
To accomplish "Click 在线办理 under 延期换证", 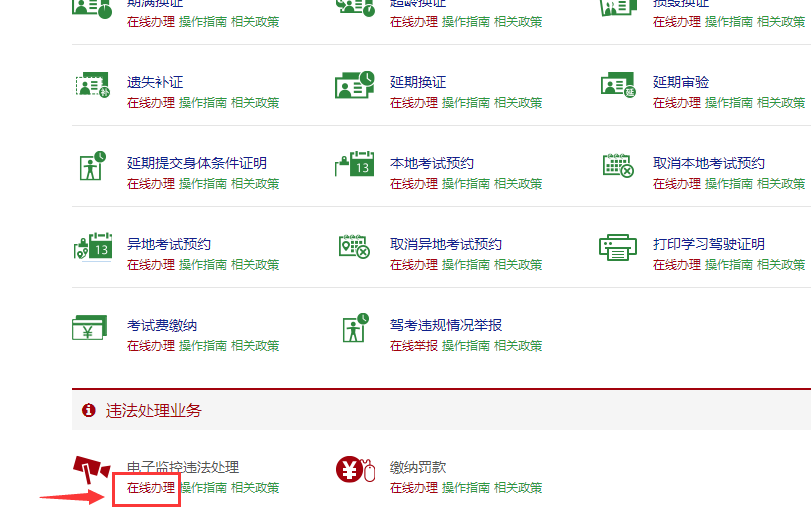I will (x=414, y=103).
